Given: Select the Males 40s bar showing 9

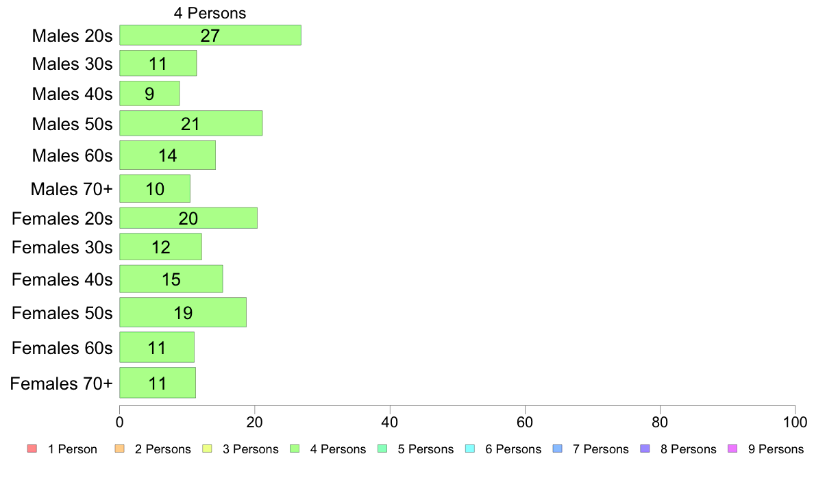Looking at the screenshot, I should click(149, 93).
